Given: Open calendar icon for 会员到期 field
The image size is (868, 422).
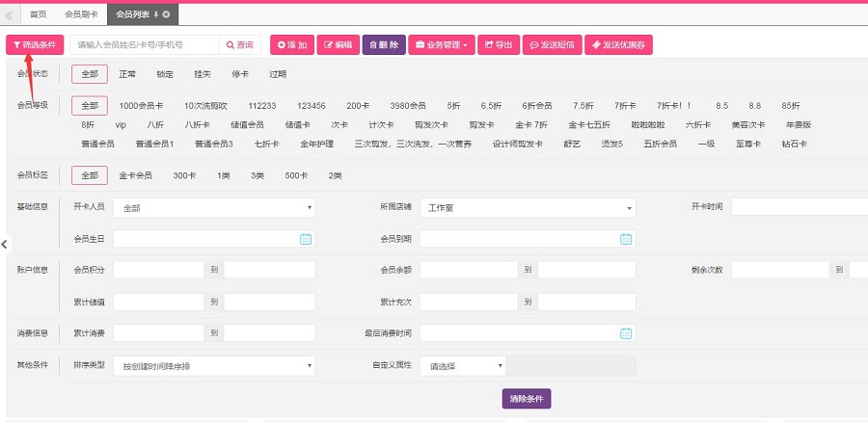Looking at the screenshot, I should [x=626, y=239].
